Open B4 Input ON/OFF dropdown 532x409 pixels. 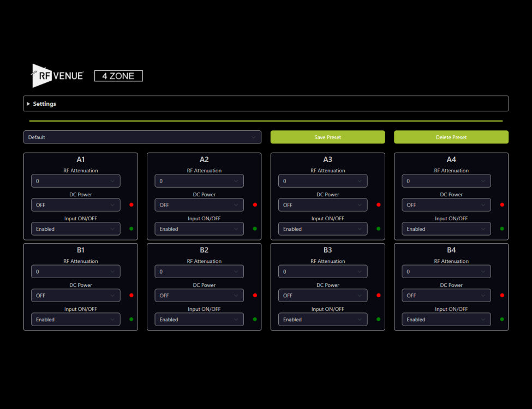[446, 320]
